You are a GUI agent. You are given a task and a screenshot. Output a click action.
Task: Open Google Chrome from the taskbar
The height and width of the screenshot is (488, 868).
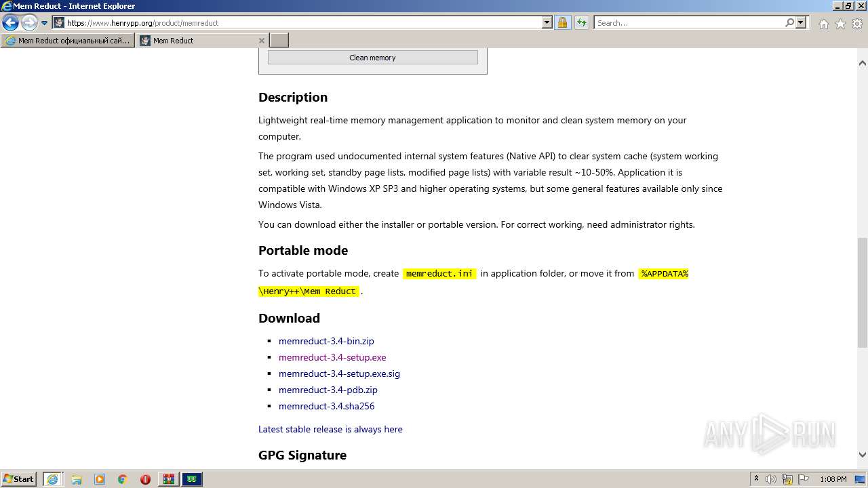pos(123,479)
